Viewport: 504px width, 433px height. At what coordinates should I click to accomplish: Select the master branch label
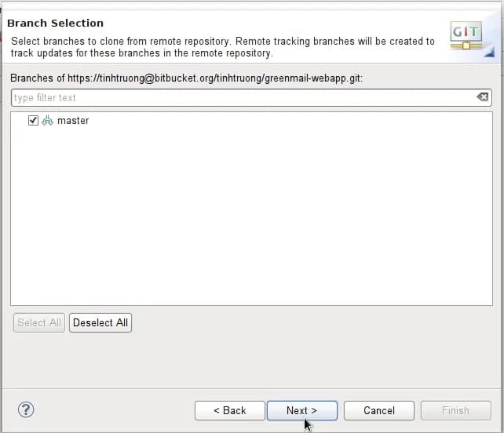pos(73,121)
